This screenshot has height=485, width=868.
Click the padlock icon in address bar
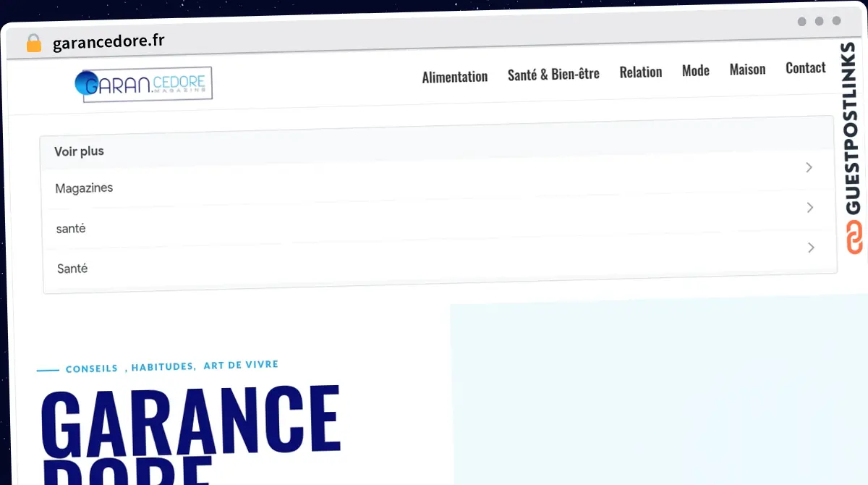[33, 43]
